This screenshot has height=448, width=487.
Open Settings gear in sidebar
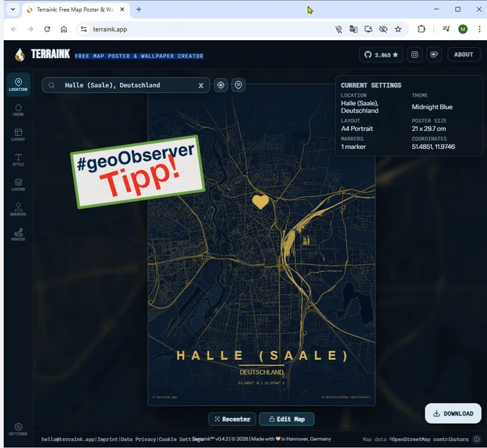[19, 429]
